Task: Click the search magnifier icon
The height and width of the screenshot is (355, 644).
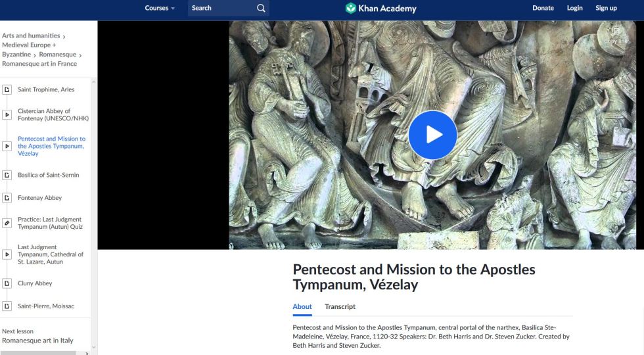Action: point(261,8)
